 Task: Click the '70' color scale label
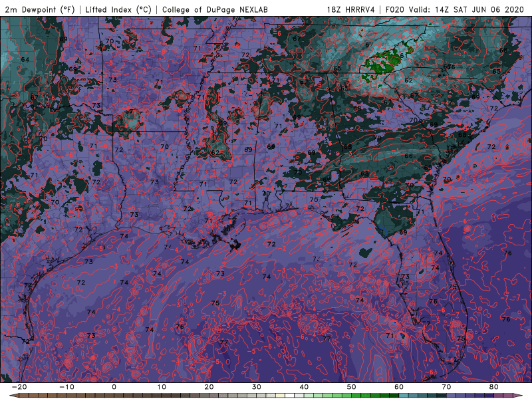pyautogui.click(x=446, y=387)
